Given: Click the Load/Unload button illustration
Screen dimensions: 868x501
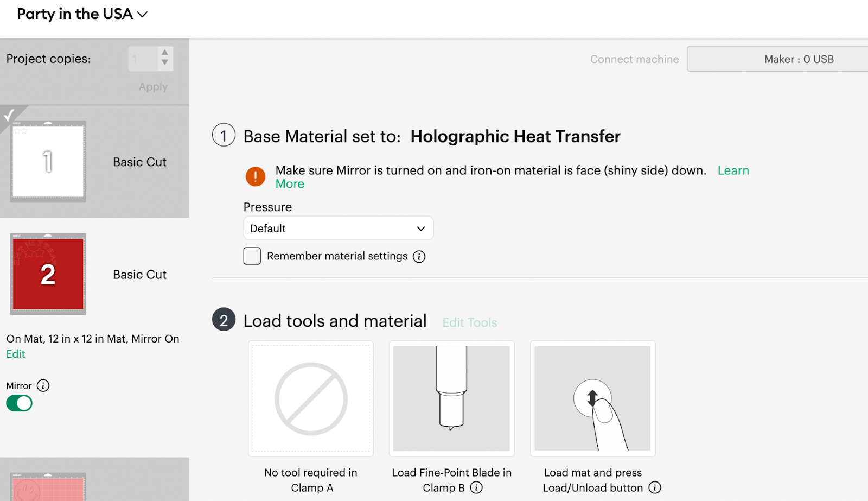Looking at the screenshot, I should pos(592,398).
